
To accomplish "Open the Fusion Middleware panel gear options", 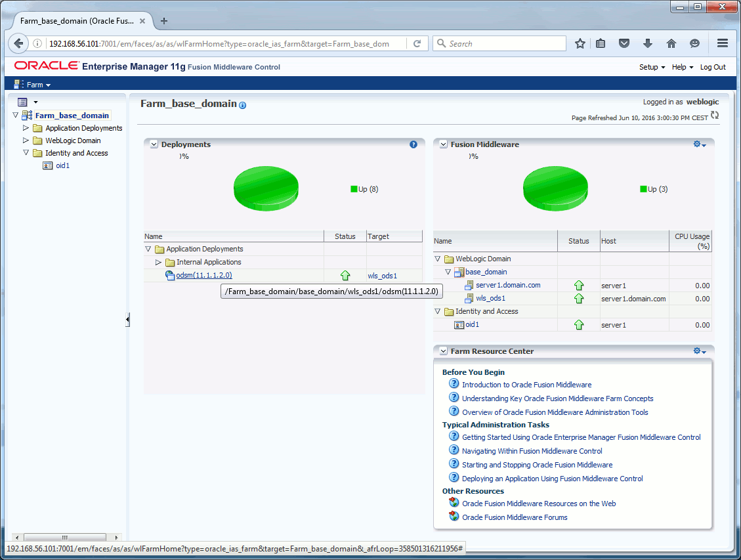I will point(700,144).
